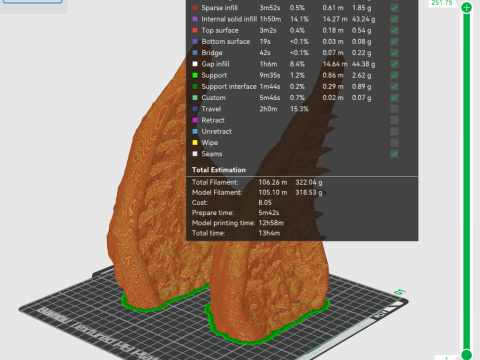Click the dark blue Travel swatch
The image size is (480, 360).
click(195, 109)
